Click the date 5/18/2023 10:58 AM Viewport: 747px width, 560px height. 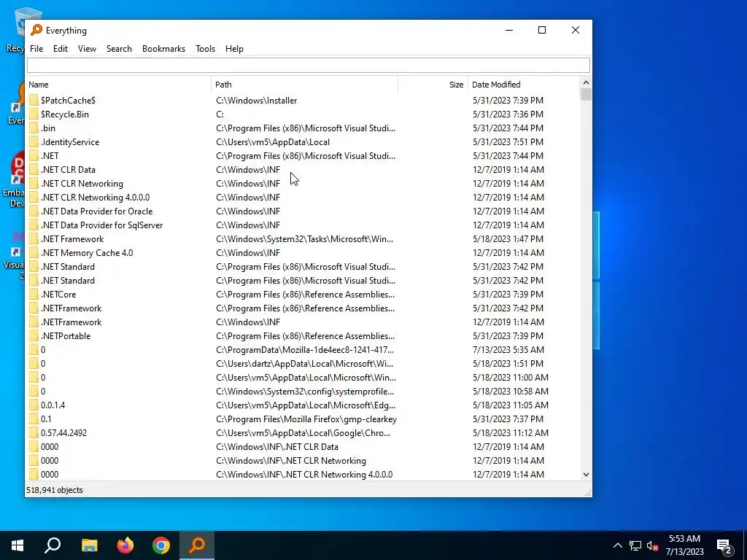510,392
